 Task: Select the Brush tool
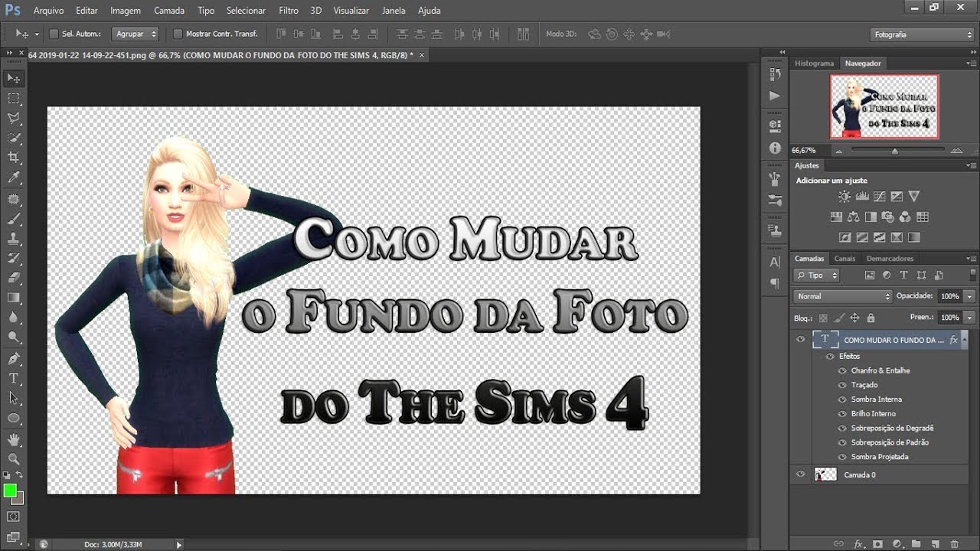(14, 219)
